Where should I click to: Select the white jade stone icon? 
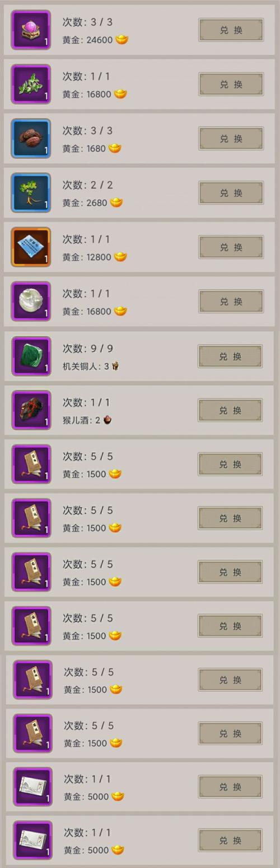coord(31,301)
